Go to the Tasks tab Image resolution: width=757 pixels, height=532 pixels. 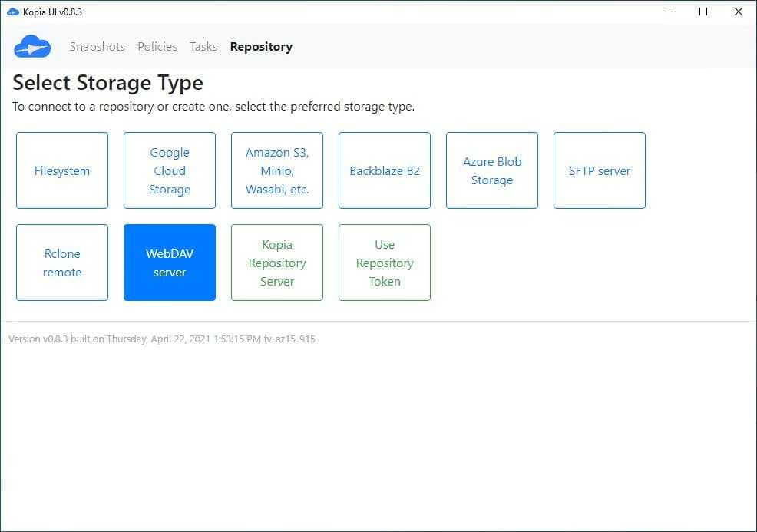pyautogui.click(x=203, y=47)
